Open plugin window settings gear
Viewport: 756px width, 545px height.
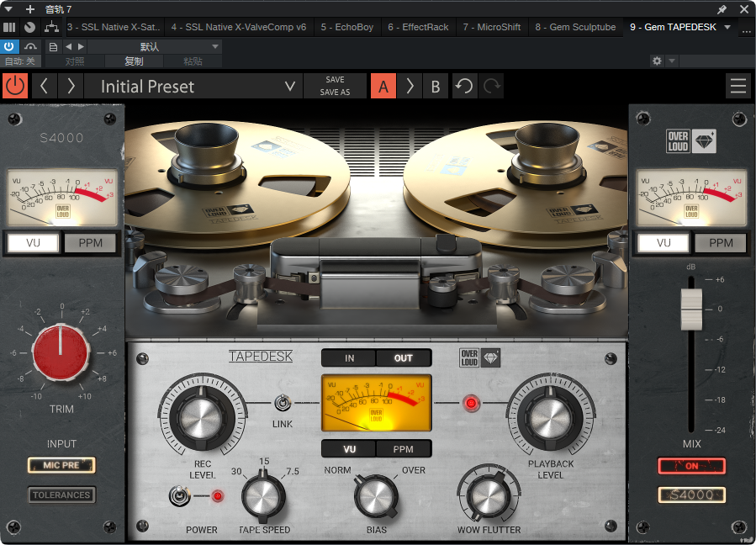pos(657,61)
